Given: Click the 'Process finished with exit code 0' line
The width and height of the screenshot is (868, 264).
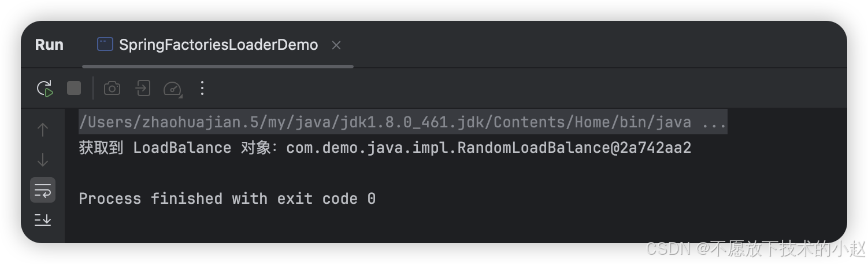Looking at the screenshot, I should click(227, 199).
